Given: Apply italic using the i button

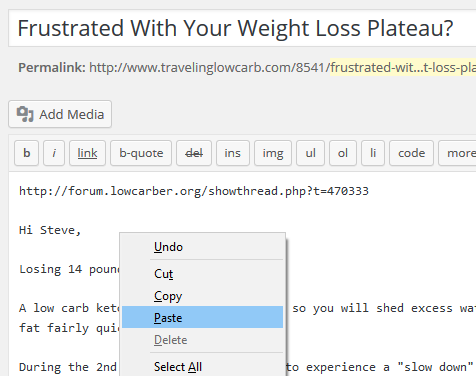Looking at the screenshot, I should (54, 153).
